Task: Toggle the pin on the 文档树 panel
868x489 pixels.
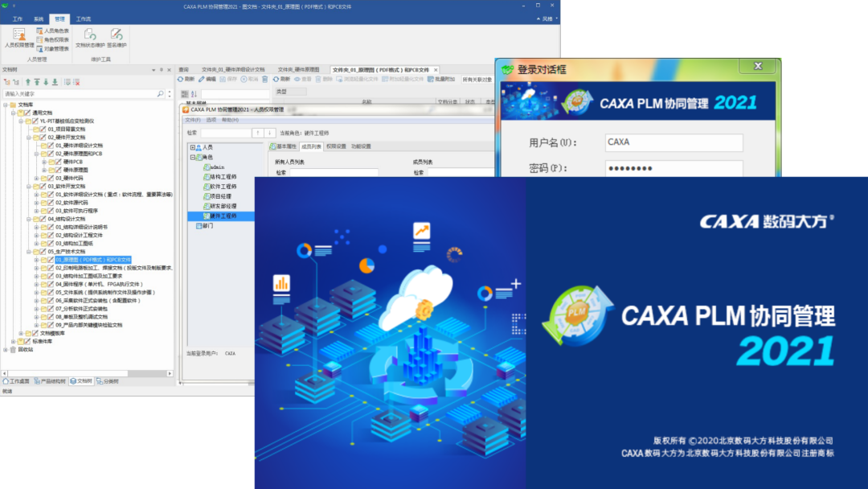Action: pos(161,70)
